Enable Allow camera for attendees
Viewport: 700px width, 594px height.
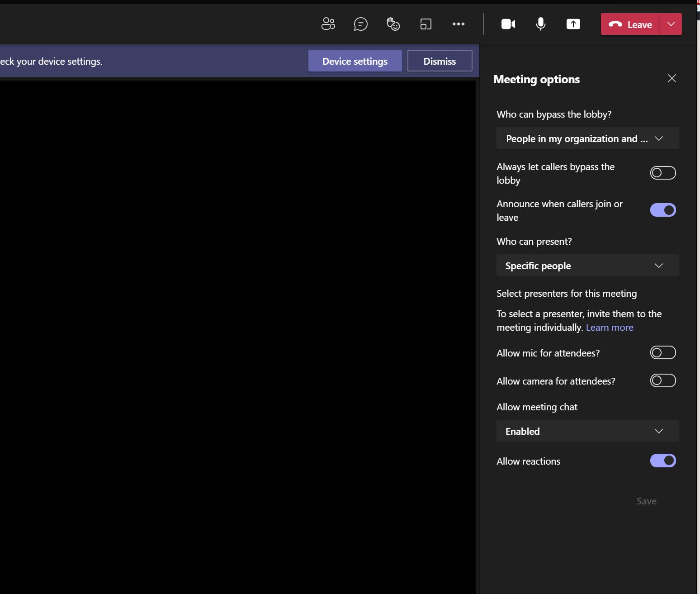tap(663, 380)
